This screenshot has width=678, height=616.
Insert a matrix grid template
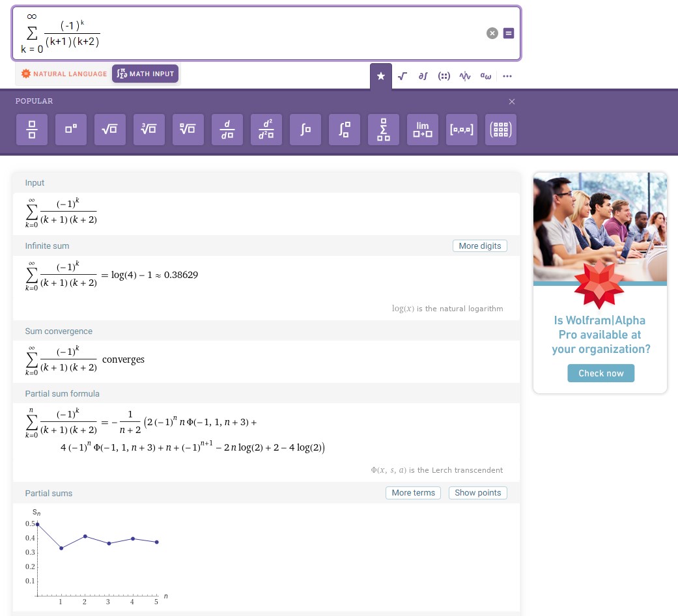click(x=501, y=130)
